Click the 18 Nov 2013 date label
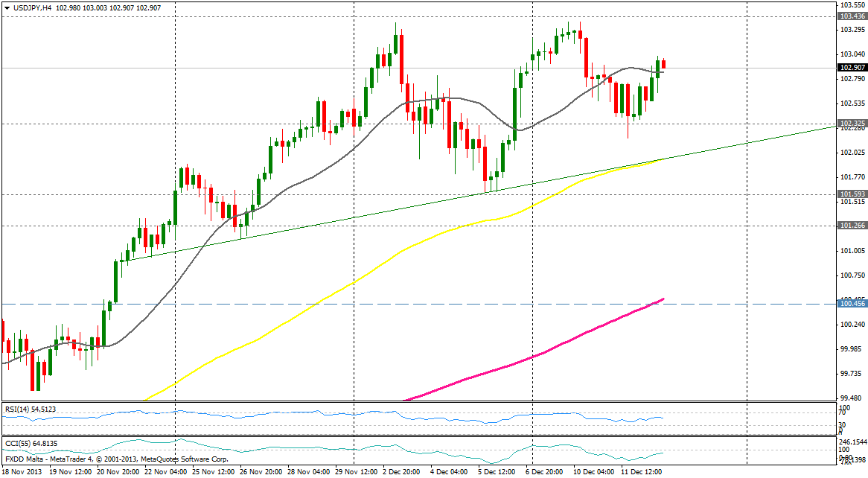868x478 pixels. click(x=22, y=472)
